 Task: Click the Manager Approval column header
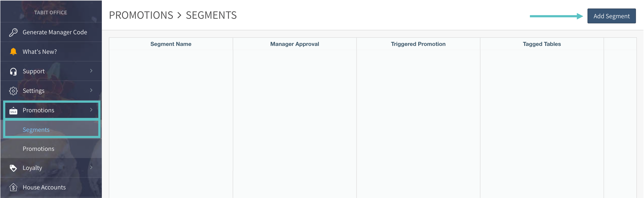pos(294,44)
